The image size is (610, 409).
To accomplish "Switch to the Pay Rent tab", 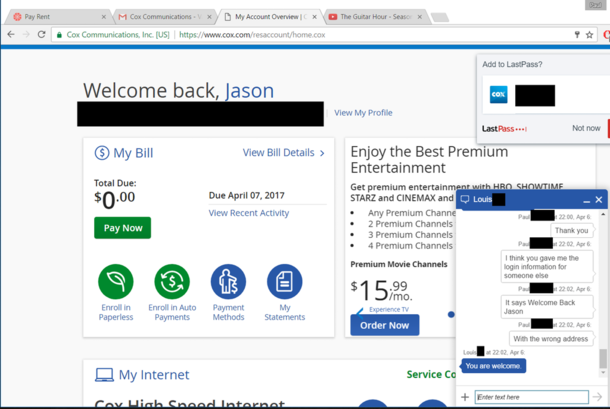I will point(58,17).
